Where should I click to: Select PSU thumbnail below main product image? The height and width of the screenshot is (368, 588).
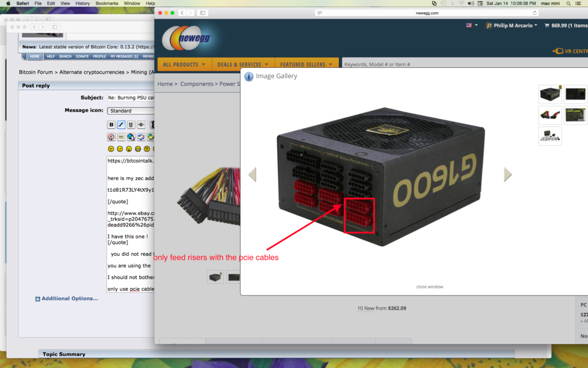pos(215,277)
